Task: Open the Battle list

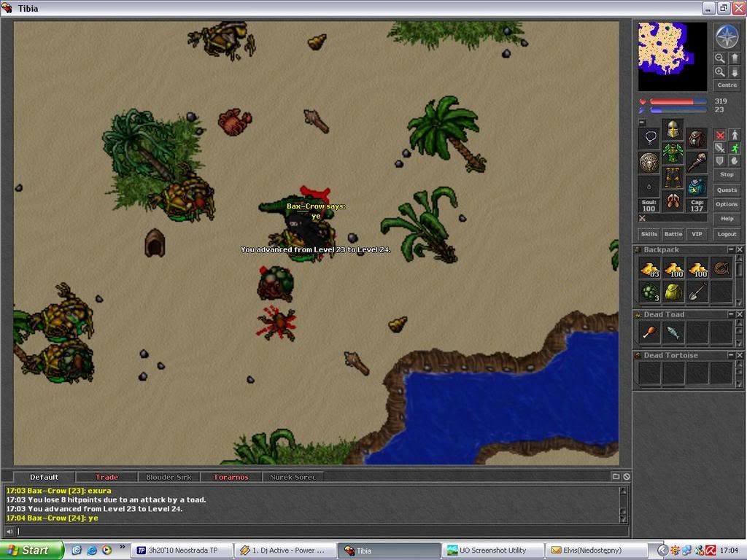Action: point(673,234)
